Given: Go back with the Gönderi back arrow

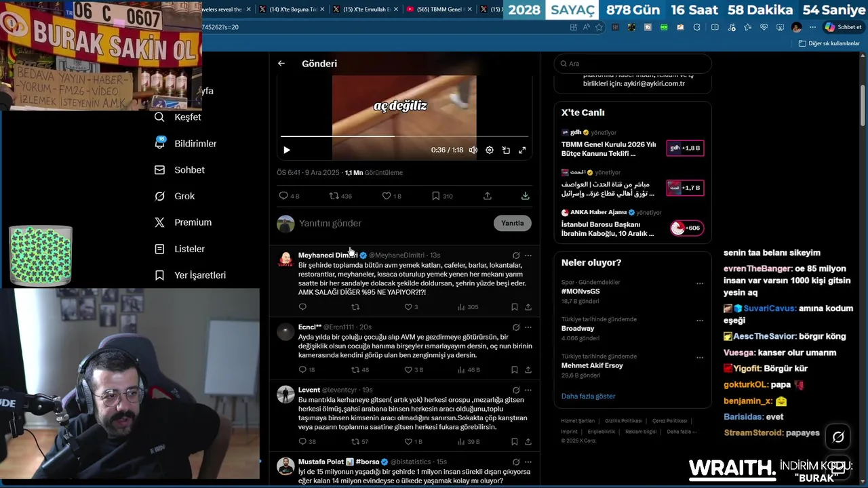Looking at the screenshot, I should pyautogui.click(x=281, y=64).
